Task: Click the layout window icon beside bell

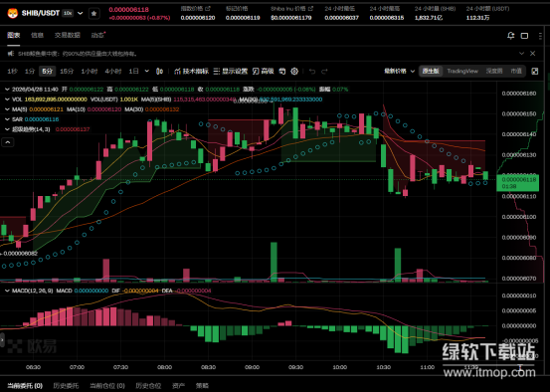Action: 524,36
